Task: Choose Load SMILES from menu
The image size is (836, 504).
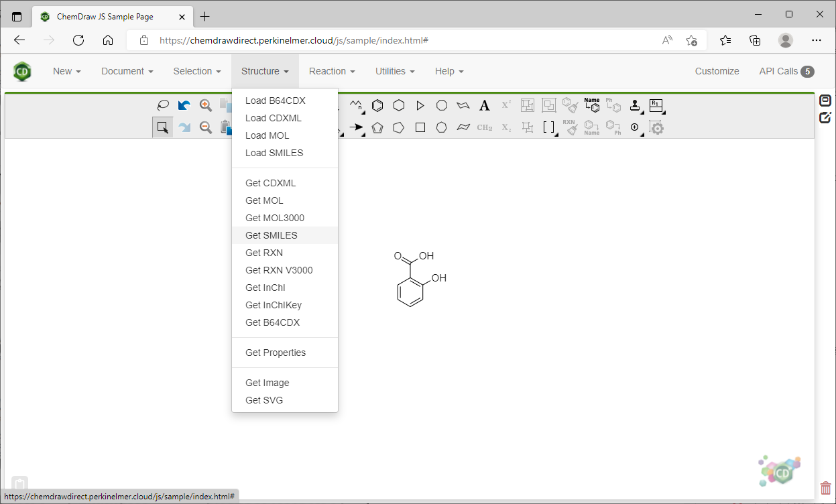Action: (285, 153)
